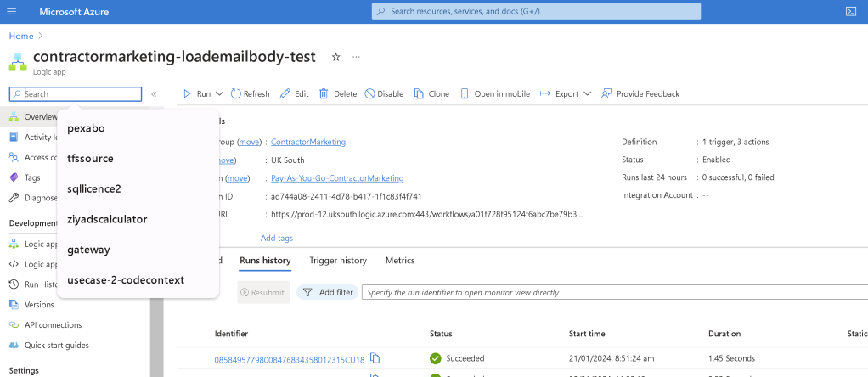Click the Open in mobile phone icon
Image resolution: width=868 pixels, height=377 pixels.
click(465, 93)
